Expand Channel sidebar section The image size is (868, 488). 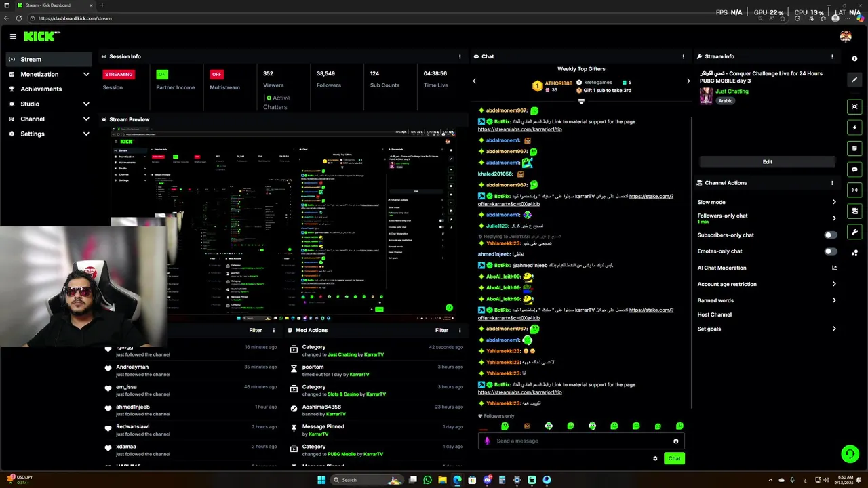tap(86, 119)
